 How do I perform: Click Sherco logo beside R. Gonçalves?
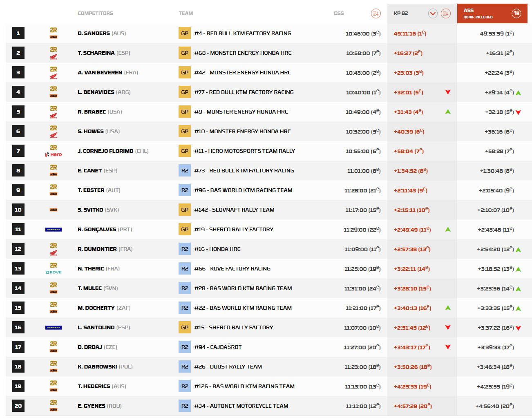point(54,230)
